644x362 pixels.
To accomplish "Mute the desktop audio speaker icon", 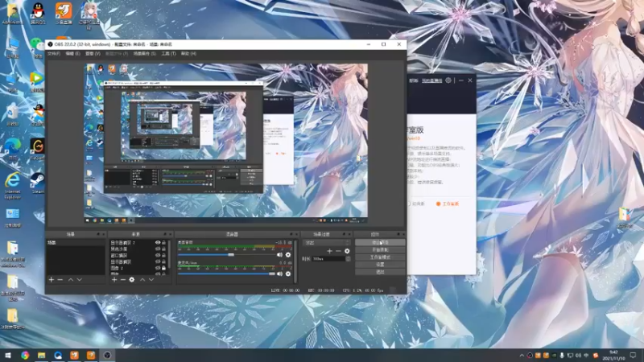I will [x=279, y=254].
